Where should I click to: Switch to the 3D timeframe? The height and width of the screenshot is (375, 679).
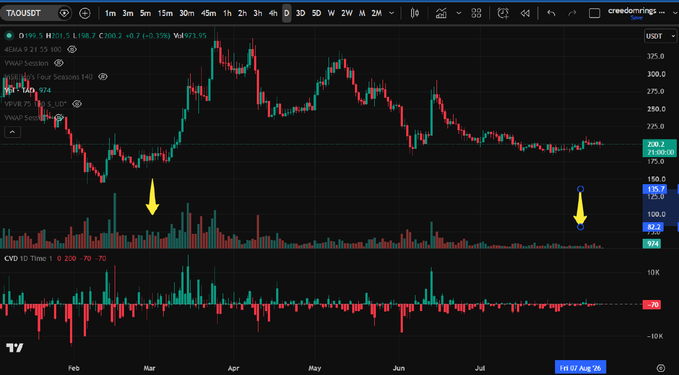(301, 13)
